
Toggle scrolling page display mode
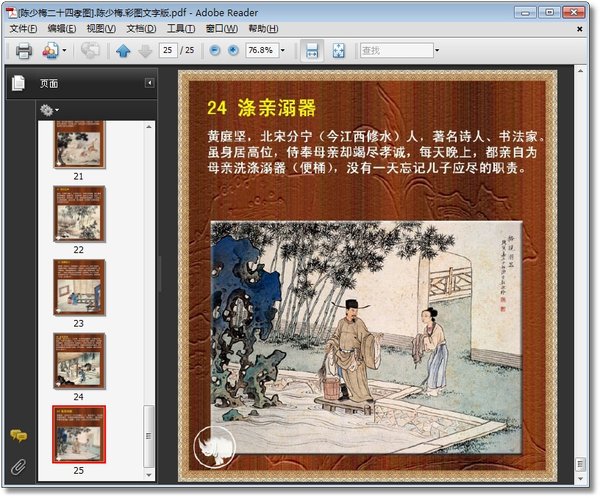coord(312,50)
